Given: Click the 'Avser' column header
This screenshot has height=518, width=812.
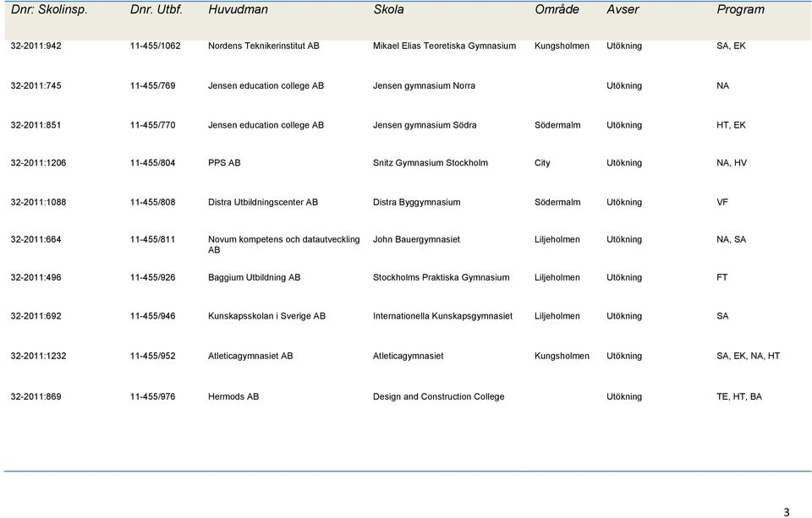Looking at the screenshot, I should point(623,10).
